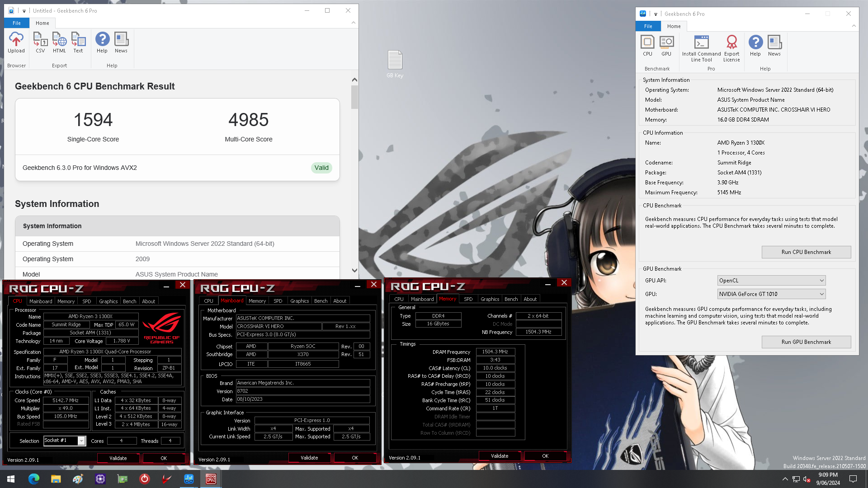Click OK in the right CPU-Z window
Screen dimensions: 868x488
545,456
